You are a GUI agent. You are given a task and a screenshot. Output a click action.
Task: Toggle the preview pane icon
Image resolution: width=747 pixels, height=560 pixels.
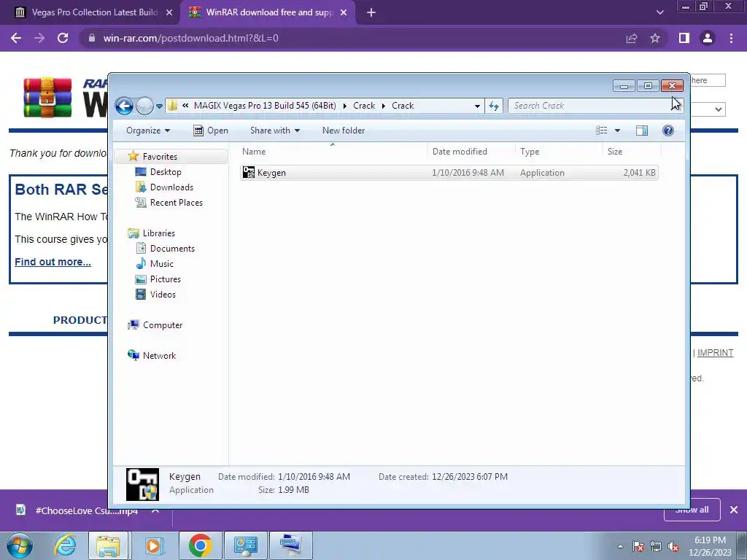point(642,131)
